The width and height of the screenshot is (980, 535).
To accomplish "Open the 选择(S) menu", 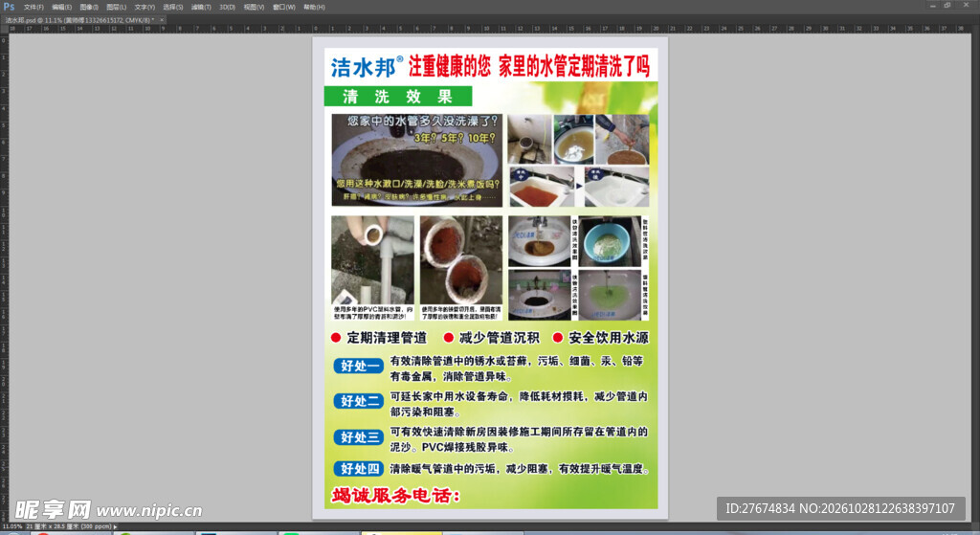I will (173, 7).
